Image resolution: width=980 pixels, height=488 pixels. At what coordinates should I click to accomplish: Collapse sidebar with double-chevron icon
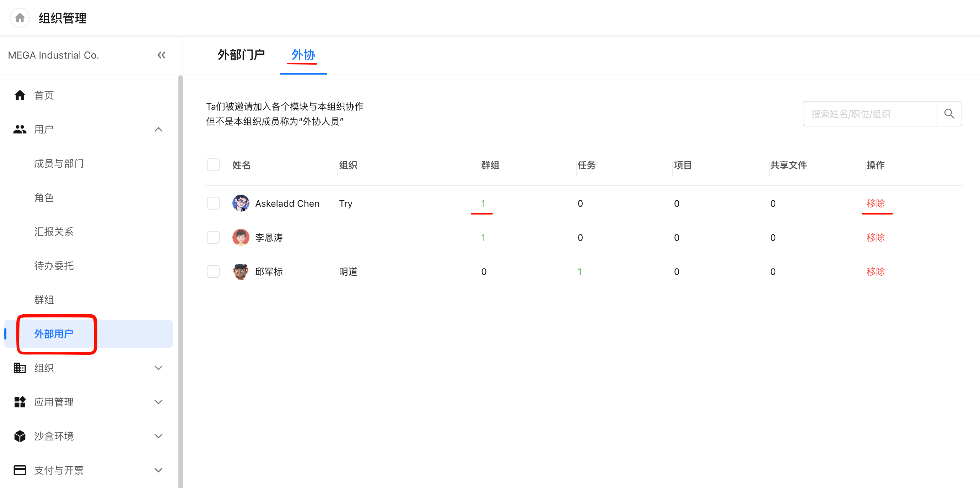pos(161,55)
